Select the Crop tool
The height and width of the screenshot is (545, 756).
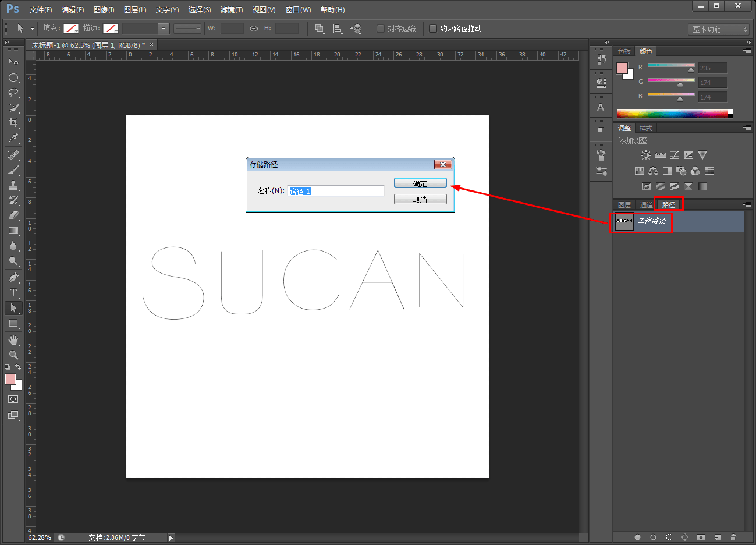coord(13,123)
